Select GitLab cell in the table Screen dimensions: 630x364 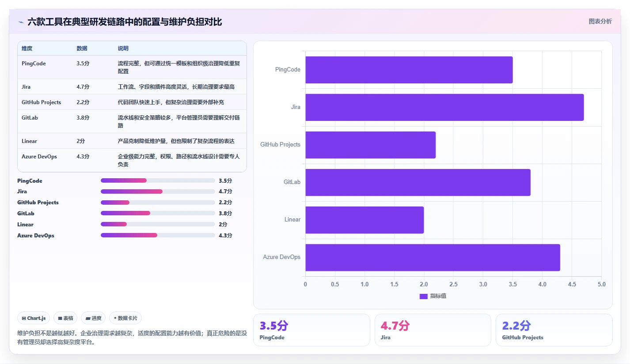[29, 118]
